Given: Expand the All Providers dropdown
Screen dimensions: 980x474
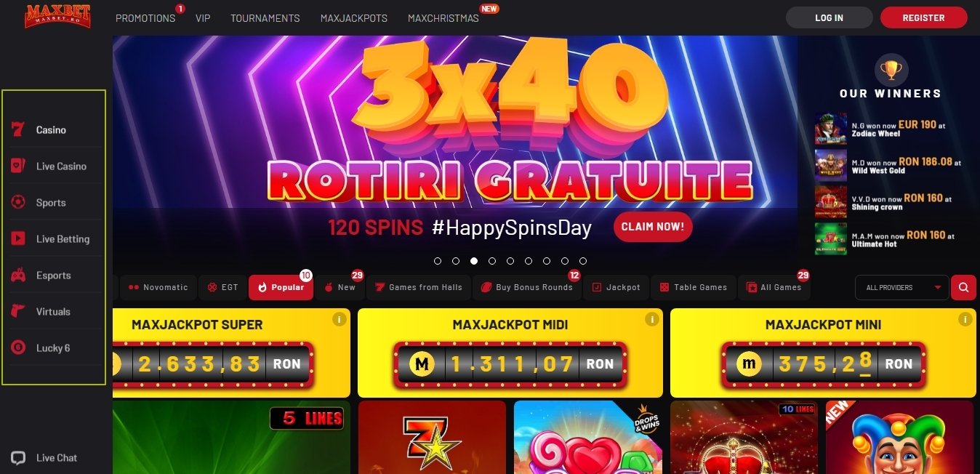Looking at the screenshot, I should point(901,287).
